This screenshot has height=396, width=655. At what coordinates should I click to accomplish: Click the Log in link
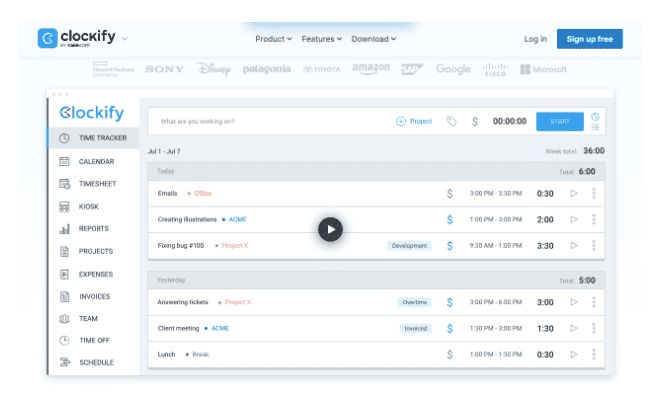[535, 39]
